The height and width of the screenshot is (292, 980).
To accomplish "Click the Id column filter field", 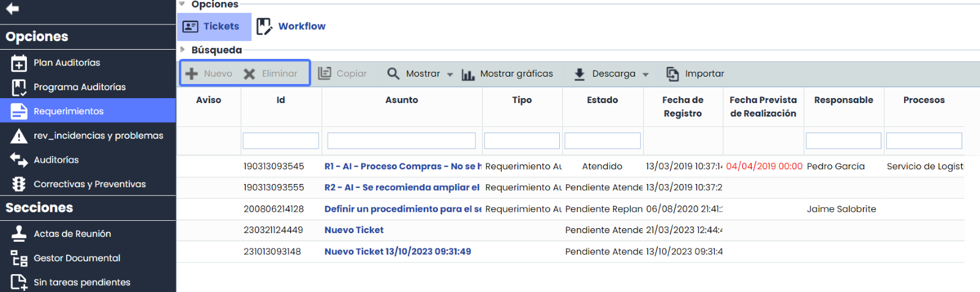I will coord(281,141).
